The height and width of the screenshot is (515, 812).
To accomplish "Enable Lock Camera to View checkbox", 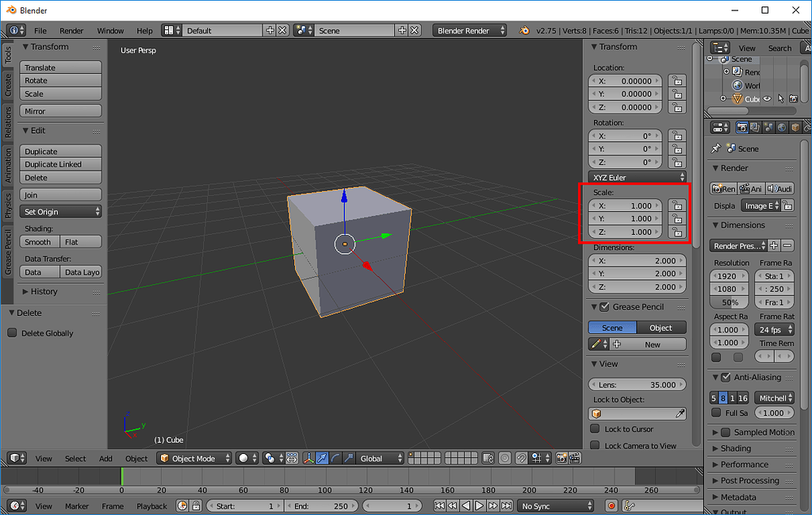I will 595,445.
